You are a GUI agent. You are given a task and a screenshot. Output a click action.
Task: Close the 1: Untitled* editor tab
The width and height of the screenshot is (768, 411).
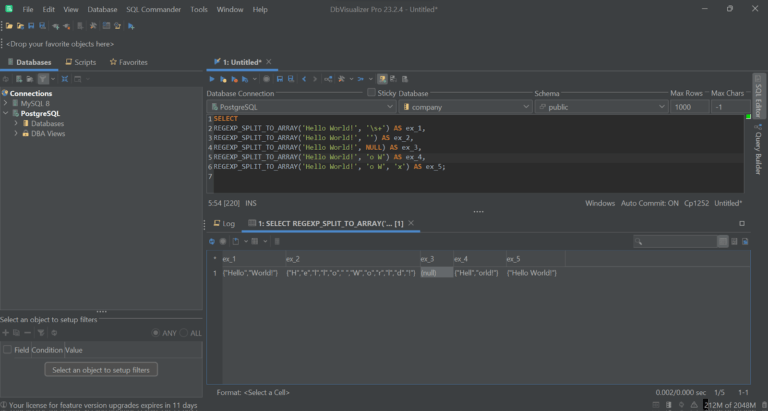[268, 62]
